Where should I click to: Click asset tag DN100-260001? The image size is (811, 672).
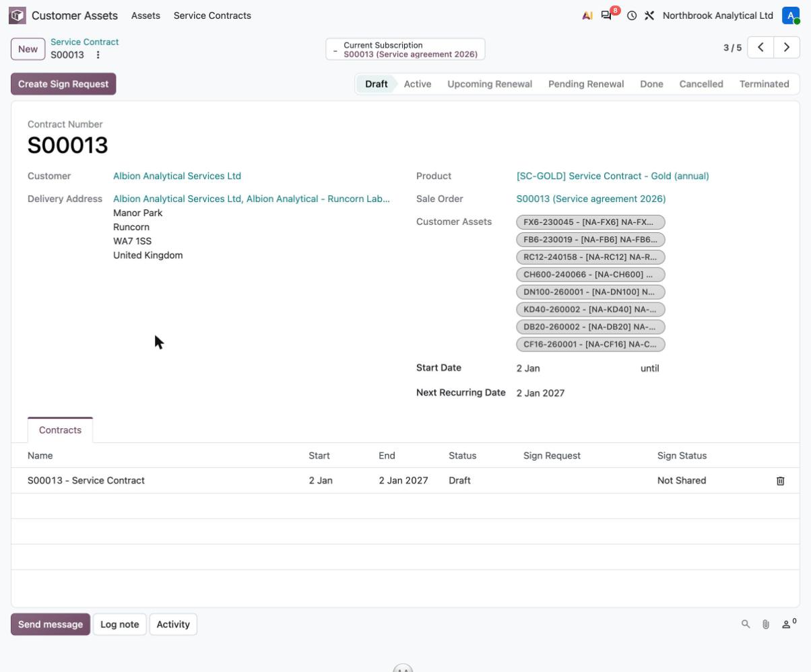(590, 292)
